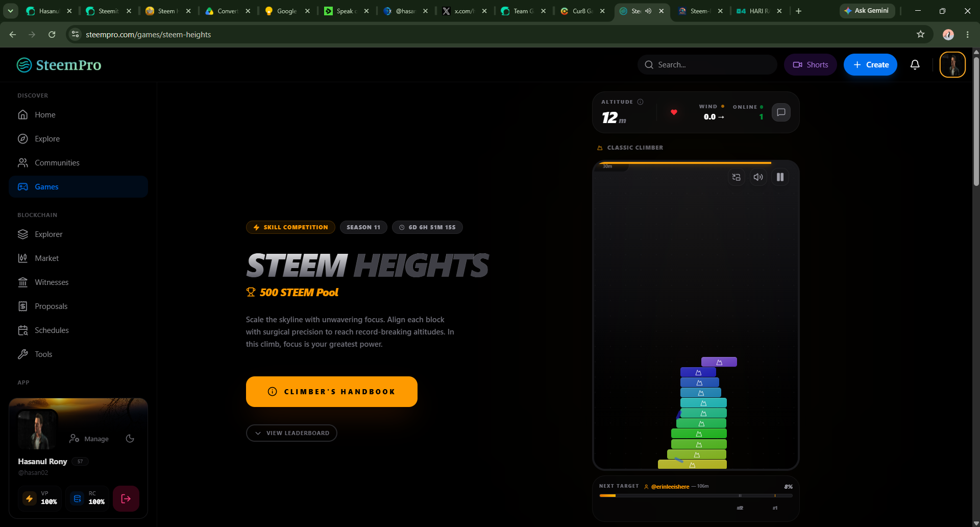
Task: Click the Schedules calendar icon
Action: pyautogui.click(x=23, y=330)
